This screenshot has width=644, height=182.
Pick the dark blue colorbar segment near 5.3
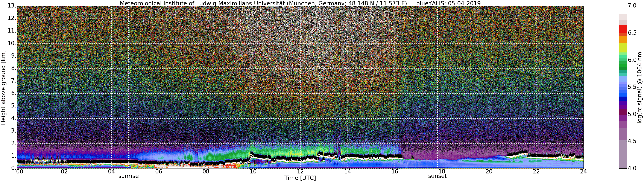coord(623,98)
